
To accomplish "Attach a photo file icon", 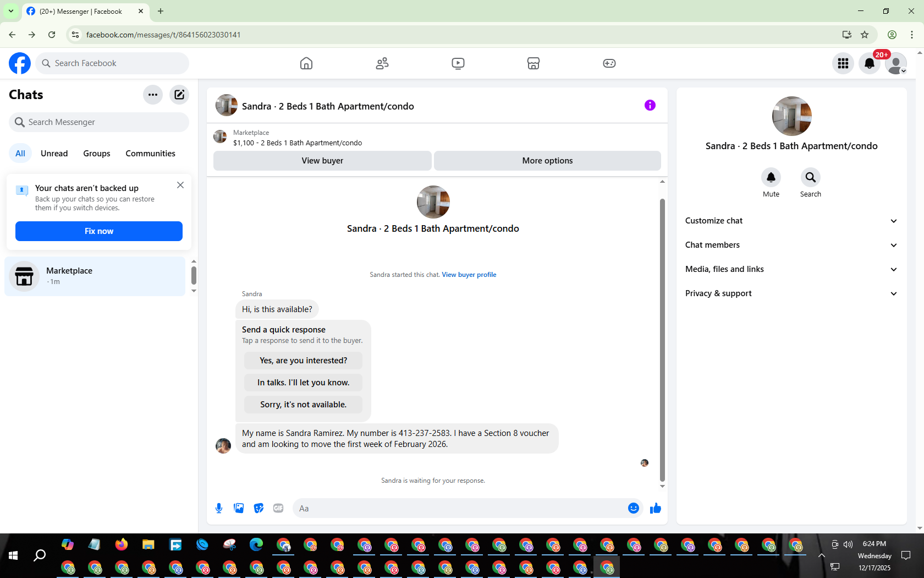I will pos(239,508).
